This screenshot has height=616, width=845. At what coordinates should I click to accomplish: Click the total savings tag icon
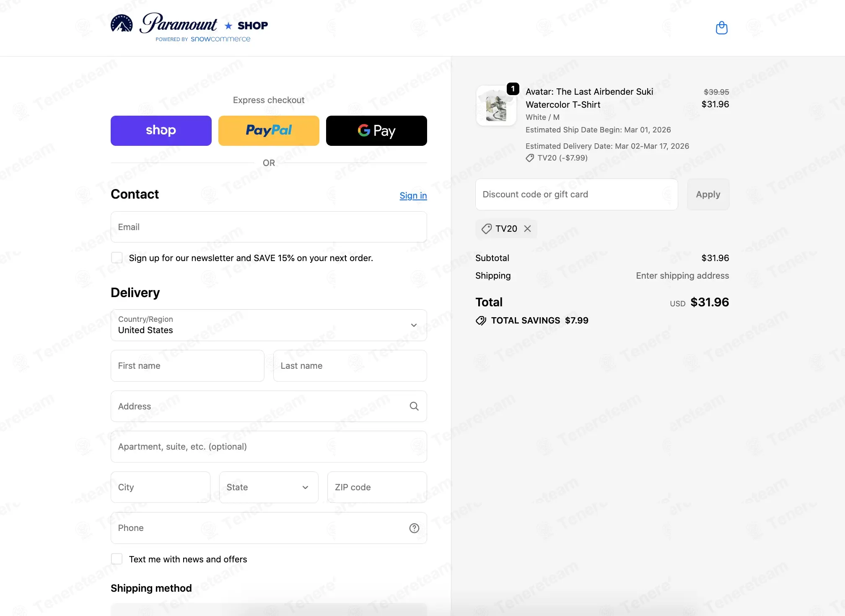[481, 321]
